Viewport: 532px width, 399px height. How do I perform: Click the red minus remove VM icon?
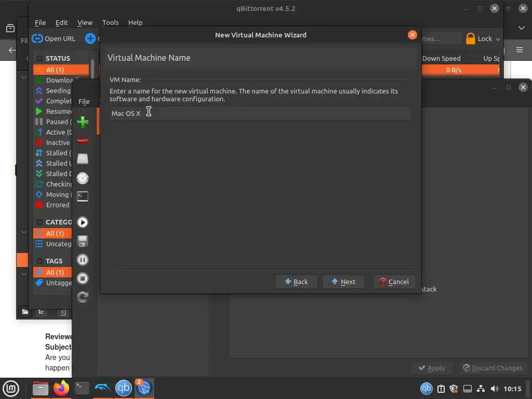point(83,140)
